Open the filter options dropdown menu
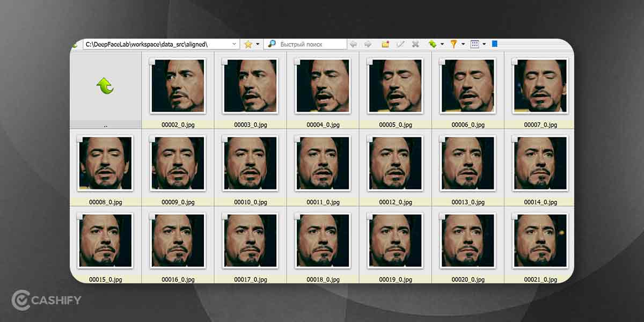The image size is (644, 322). pos(463,43)
